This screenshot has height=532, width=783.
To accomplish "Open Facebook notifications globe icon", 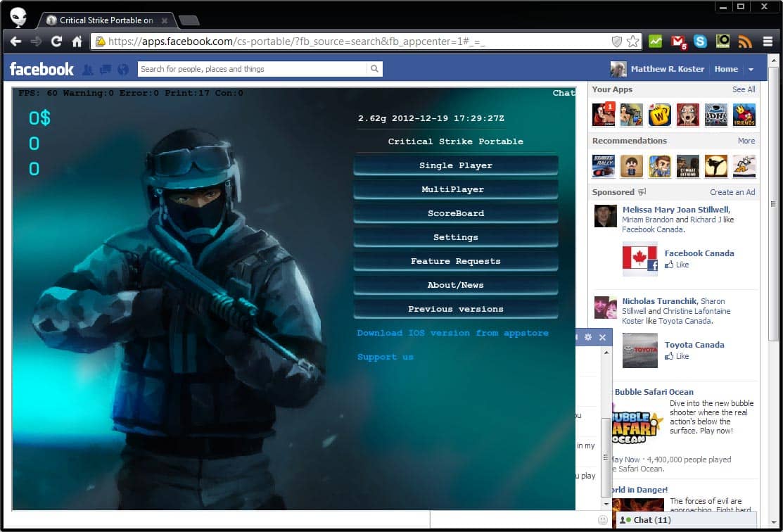I will (x=123, y=70).
